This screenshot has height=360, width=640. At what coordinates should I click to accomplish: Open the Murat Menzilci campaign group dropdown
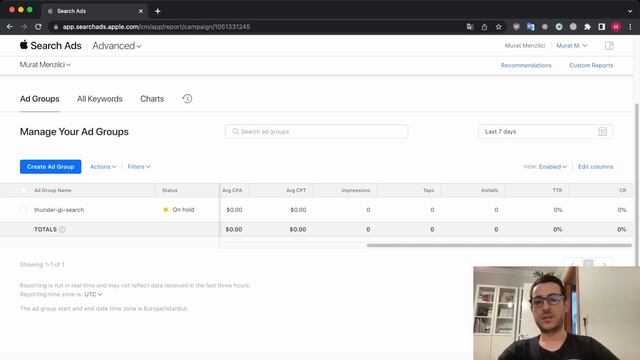point(45,64)
